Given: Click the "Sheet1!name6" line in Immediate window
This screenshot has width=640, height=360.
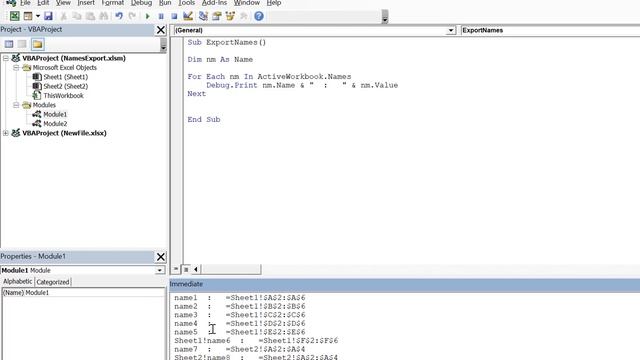Looking at the screenshot, I should click(x=256, y=340).
